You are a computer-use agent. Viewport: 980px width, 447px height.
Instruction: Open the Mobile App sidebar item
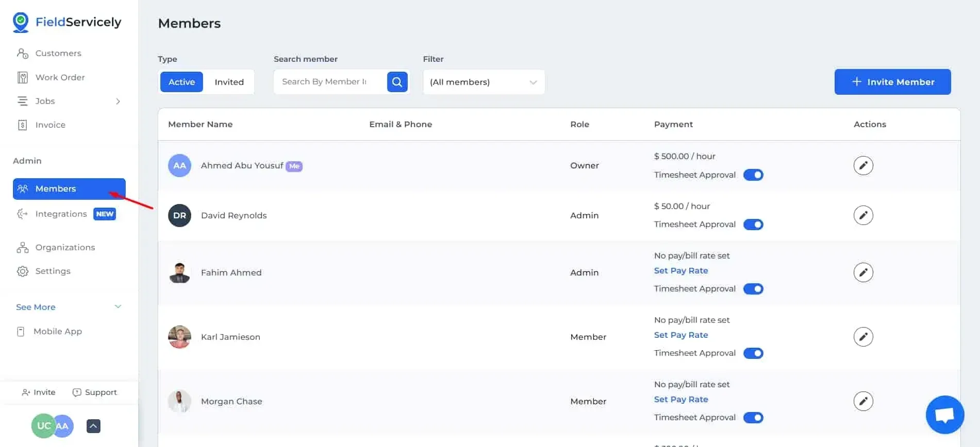57,332
